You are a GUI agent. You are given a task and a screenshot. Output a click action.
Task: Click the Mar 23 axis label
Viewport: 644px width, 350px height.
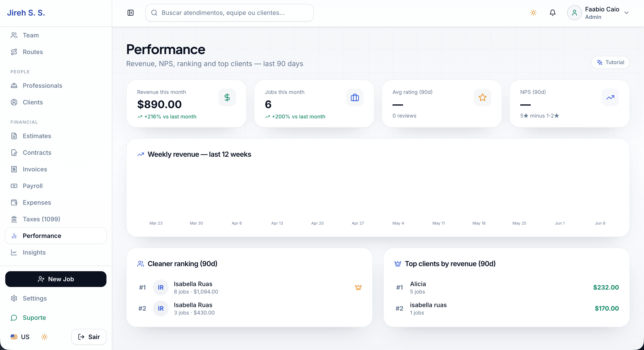pos(156,223)
